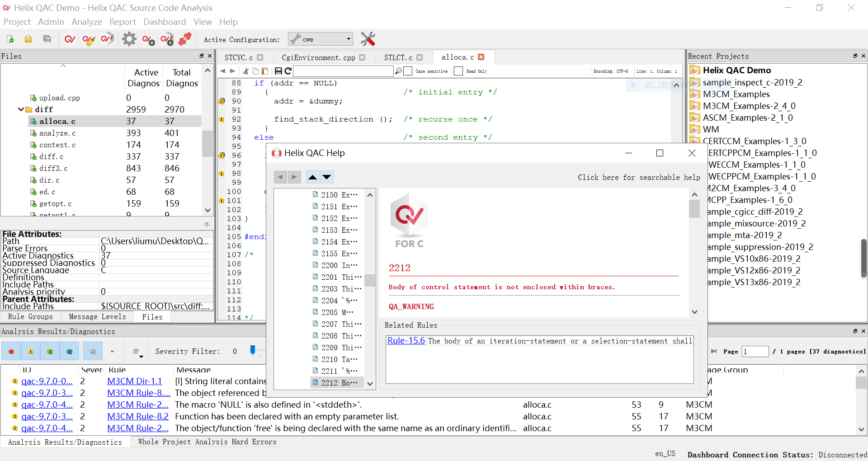Enable the Read Only checkbox

458,71
